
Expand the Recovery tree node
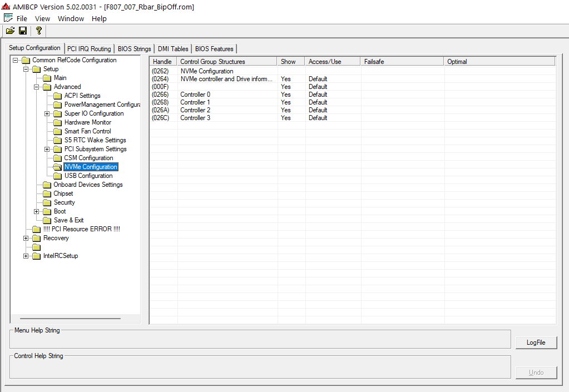point(26,238)
